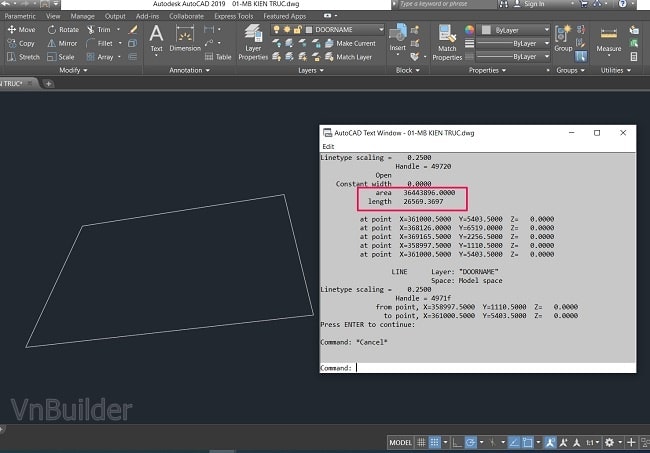Select the Array tool
This screenshot has height=453, width=650.
(100, 57)
